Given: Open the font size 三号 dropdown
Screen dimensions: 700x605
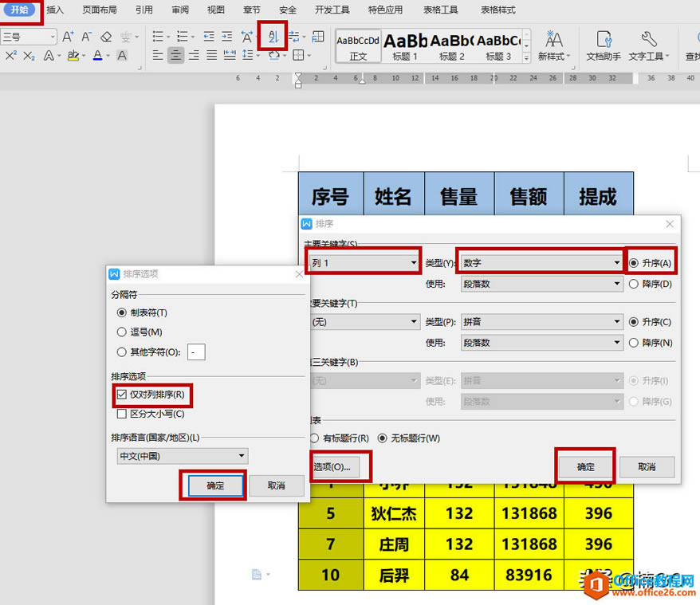Looking at the screenshot, I should pos(53,37).
